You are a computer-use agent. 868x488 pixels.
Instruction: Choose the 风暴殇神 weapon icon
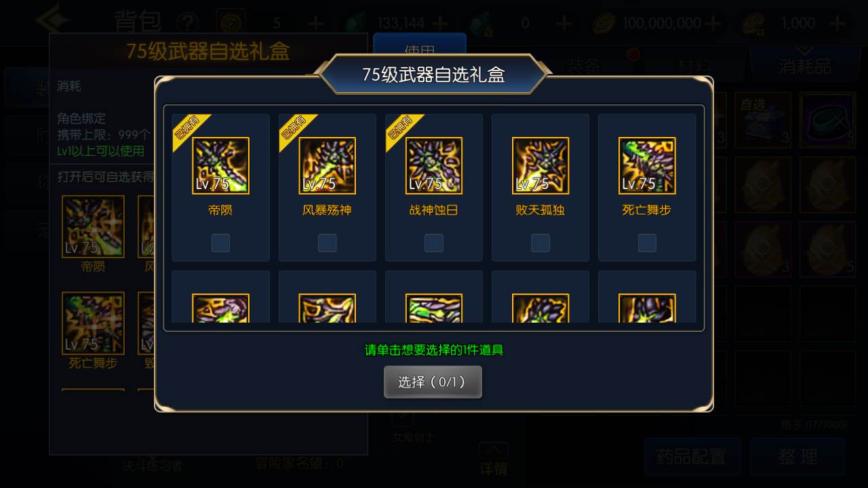328,166
